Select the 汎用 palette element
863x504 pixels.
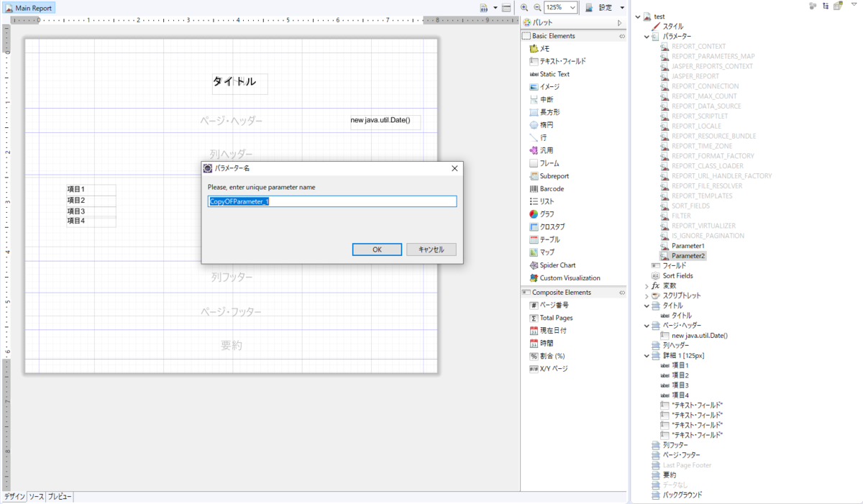click(541, 150)
